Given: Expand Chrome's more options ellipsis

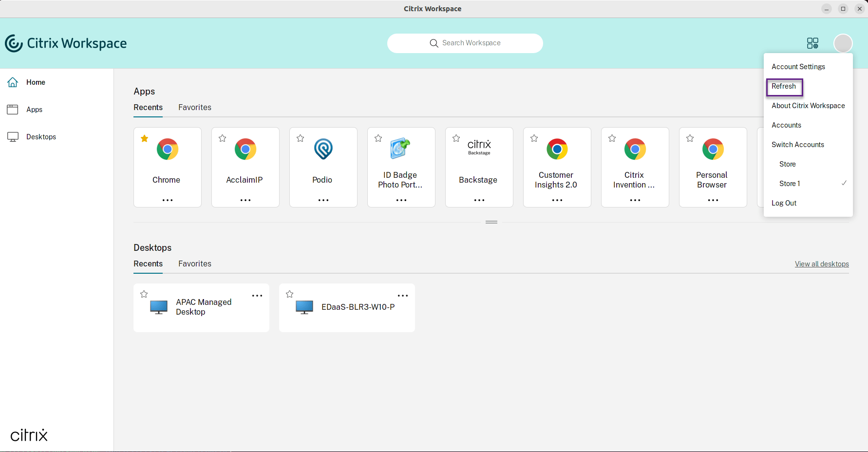Looking at the screenshot, I should 168,200.
